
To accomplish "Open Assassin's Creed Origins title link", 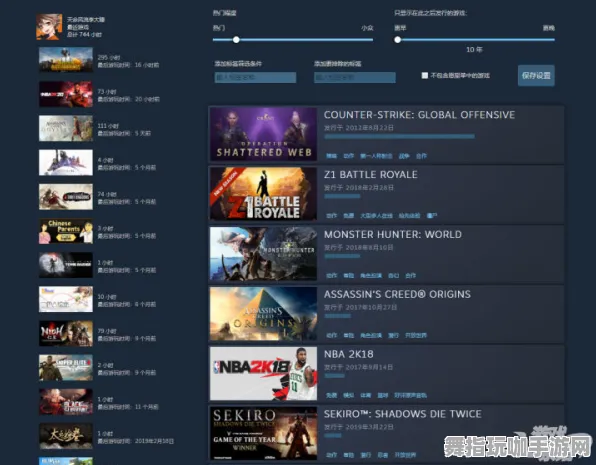I will [397, 294].
